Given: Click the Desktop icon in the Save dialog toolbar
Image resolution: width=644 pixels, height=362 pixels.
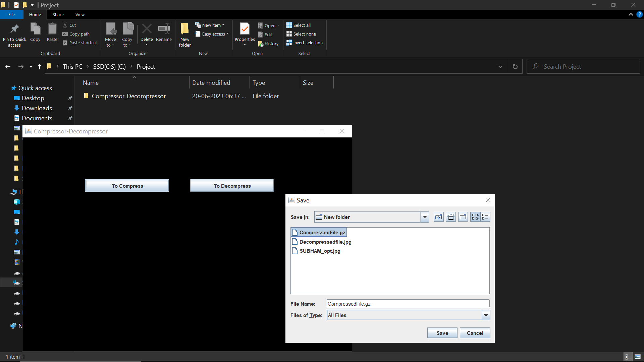Looking at the screenshot, I should 450,217.
